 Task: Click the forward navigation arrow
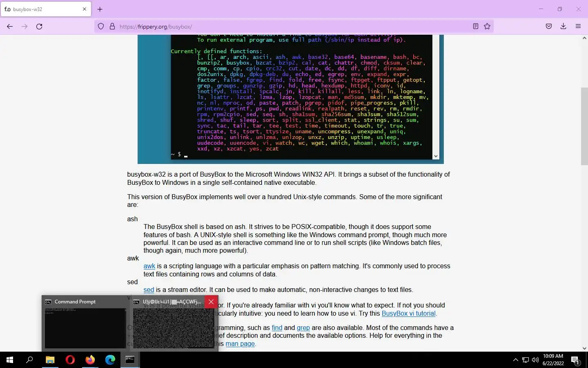(24, 27)
